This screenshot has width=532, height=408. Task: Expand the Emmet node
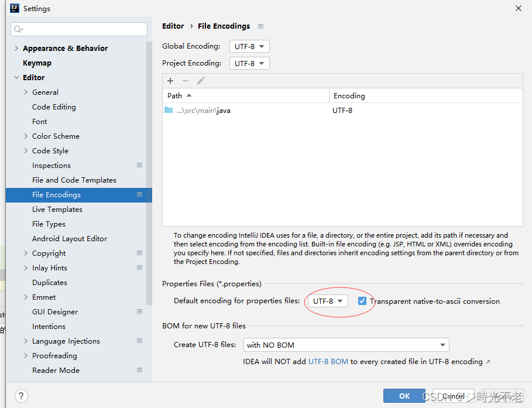point(26,297)
